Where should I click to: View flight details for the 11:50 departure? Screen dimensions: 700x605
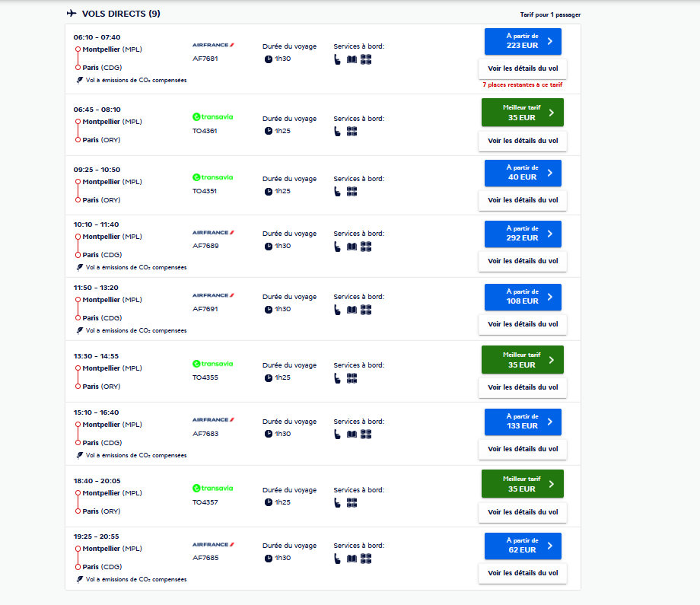point(523,324)
